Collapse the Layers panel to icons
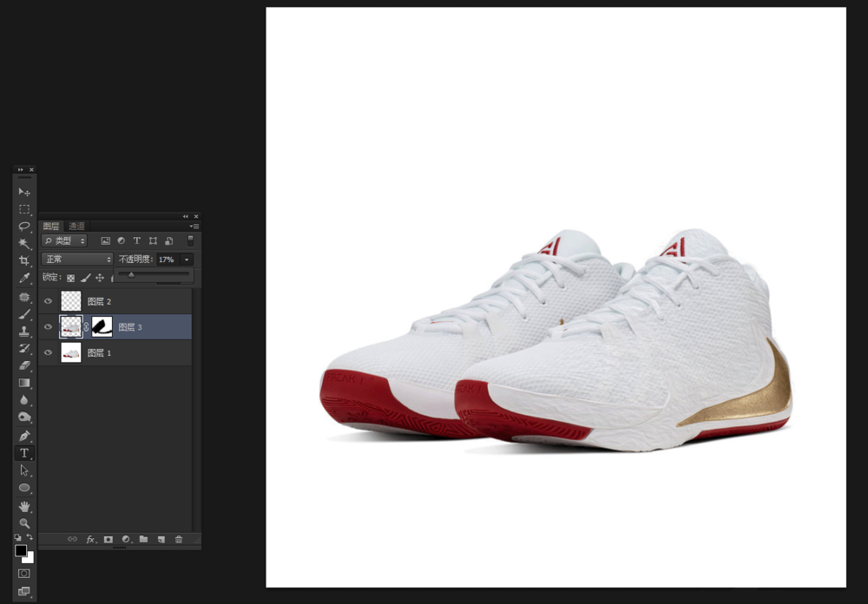This screenshot has height=604, width=868. click(186, 216)
